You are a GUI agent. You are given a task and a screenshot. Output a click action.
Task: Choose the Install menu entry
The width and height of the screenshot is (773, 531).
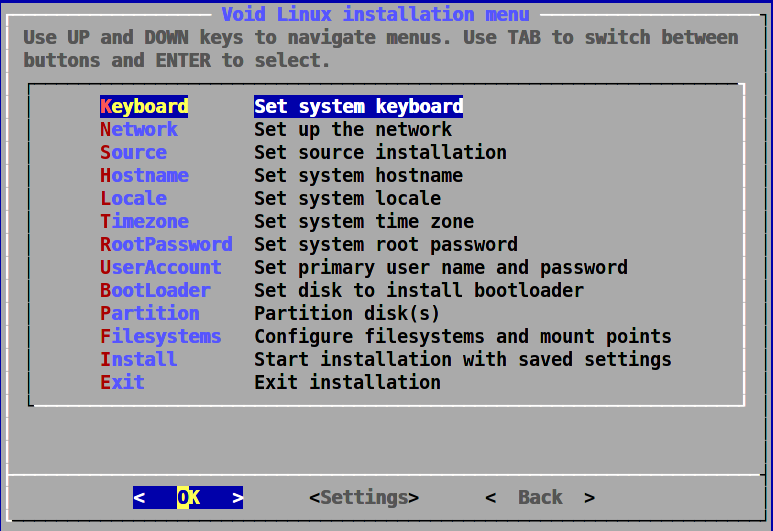(139, 359)
